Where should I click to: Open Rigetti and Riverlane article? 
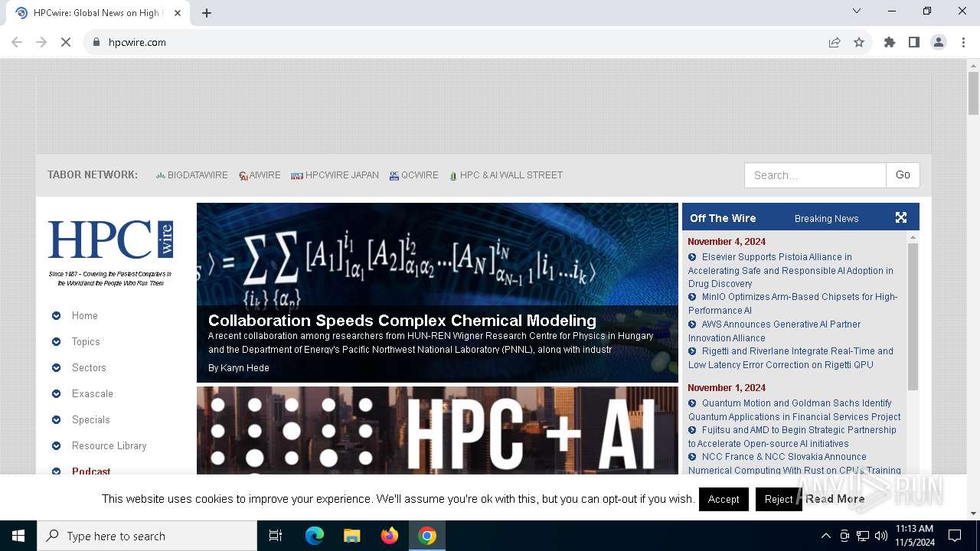790,357
